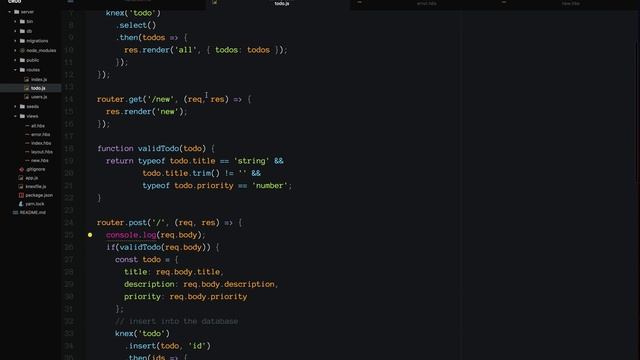Select todo.js in the file tree

click(38, 88)
